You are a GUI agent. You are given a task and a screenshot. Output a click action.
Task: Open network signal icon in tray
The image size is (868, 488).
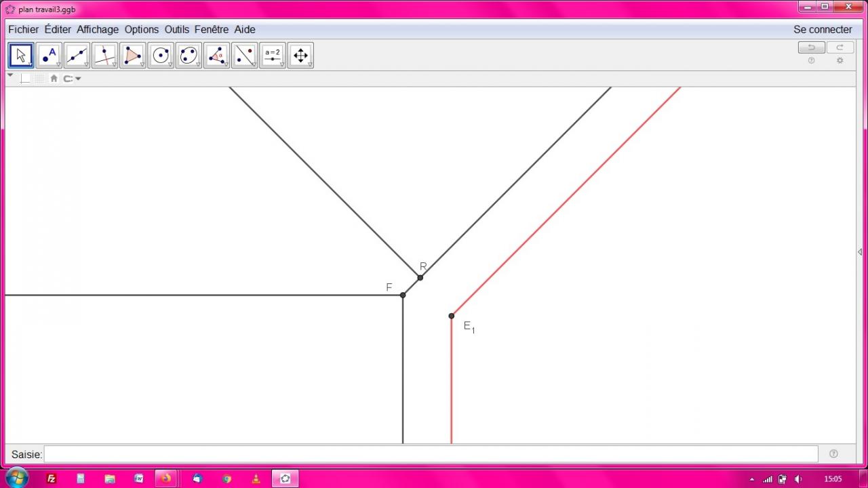click(768, 479)
